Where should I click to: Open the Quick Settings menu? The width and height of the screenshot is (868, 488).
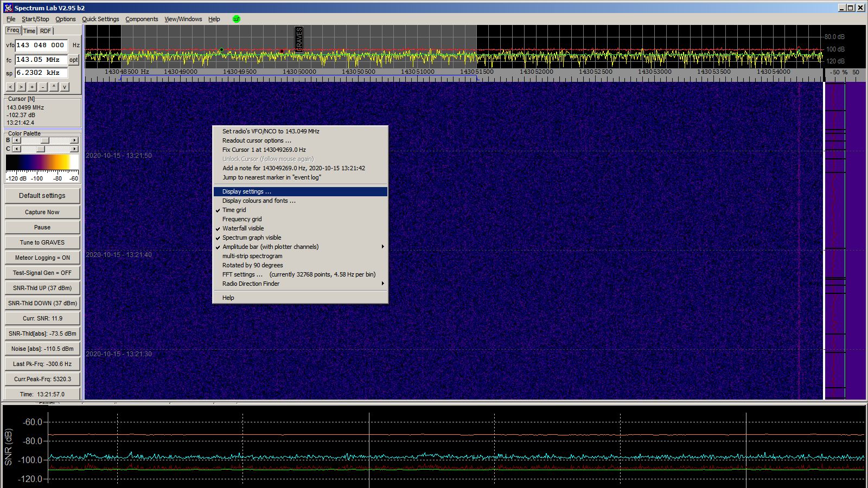(x=100, y=19)
